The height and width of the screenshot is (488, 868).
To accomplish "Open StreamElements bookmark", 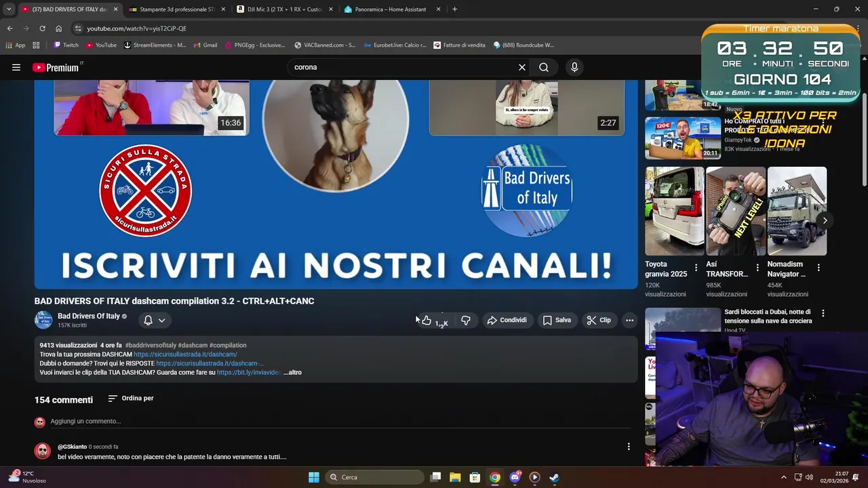I will (x=155, y=45).
